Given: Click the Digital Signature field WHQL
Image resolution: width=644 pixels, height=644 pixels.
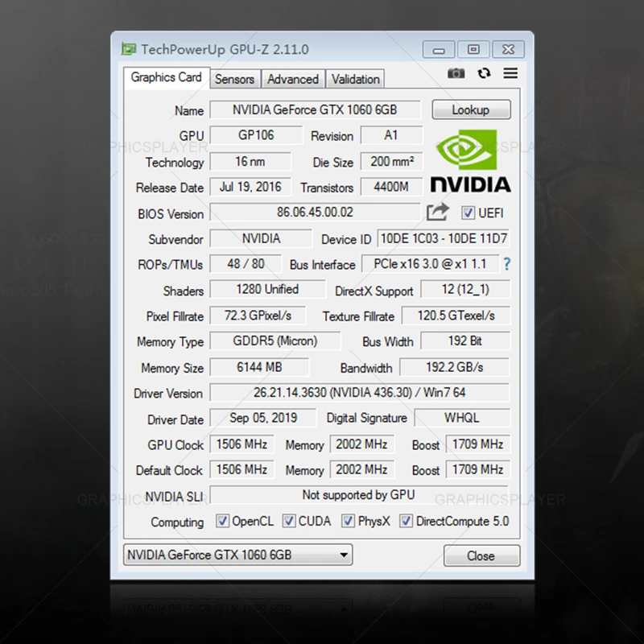Looking at the screenshot, I should [462, 418].
